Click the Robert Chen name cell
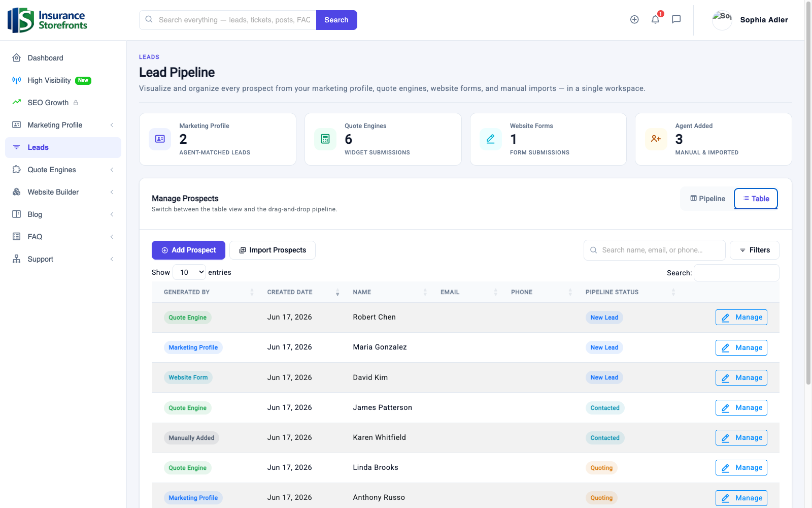Image resolution: width=812 pixels, height=508 pixels. click(374, 317)
